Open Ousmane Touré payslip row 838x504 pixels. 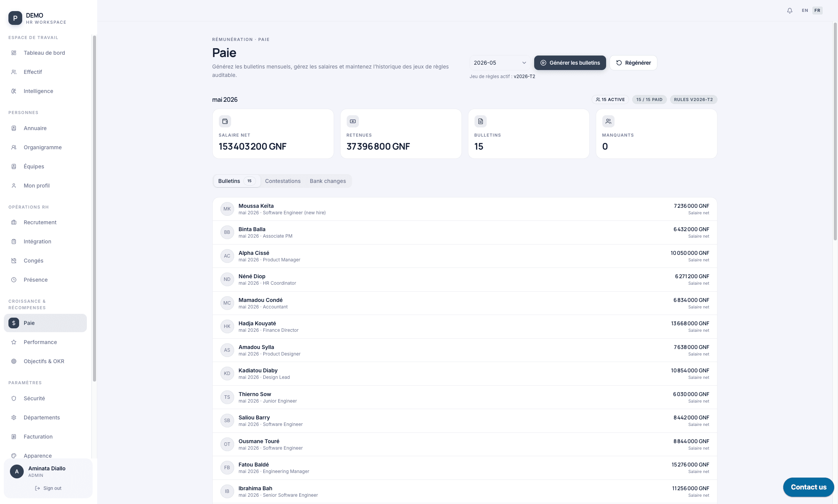pos(465,444)
